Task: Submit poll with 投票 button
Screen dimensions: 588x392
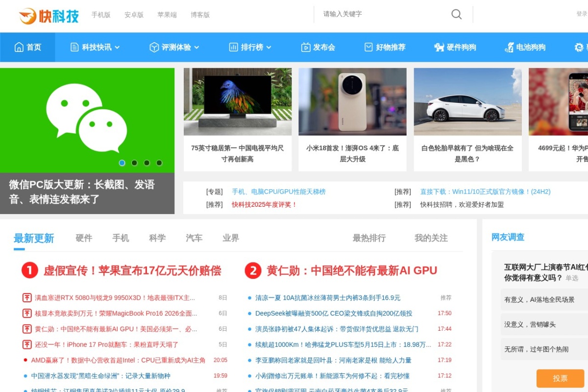Action: [x=560, y=378]
